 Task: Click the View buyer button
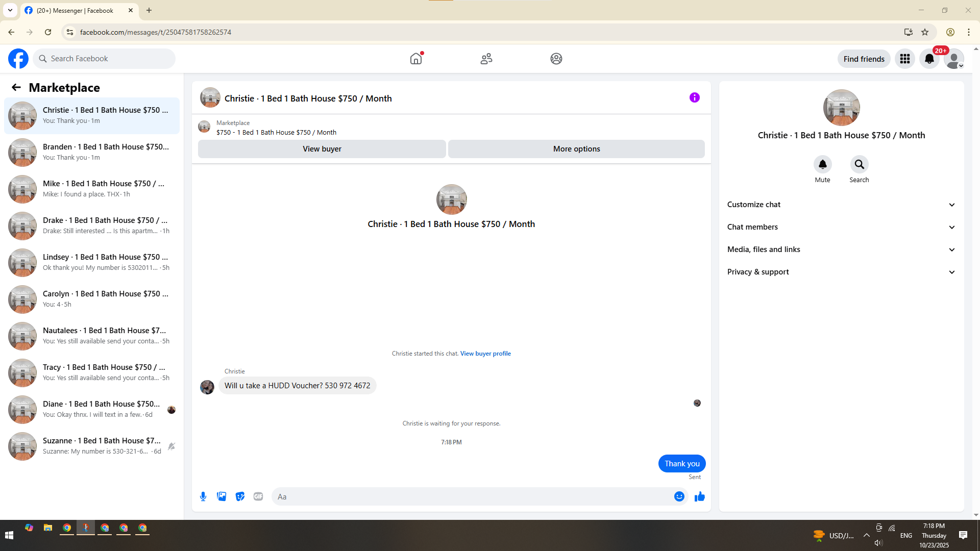coord(322,149)
